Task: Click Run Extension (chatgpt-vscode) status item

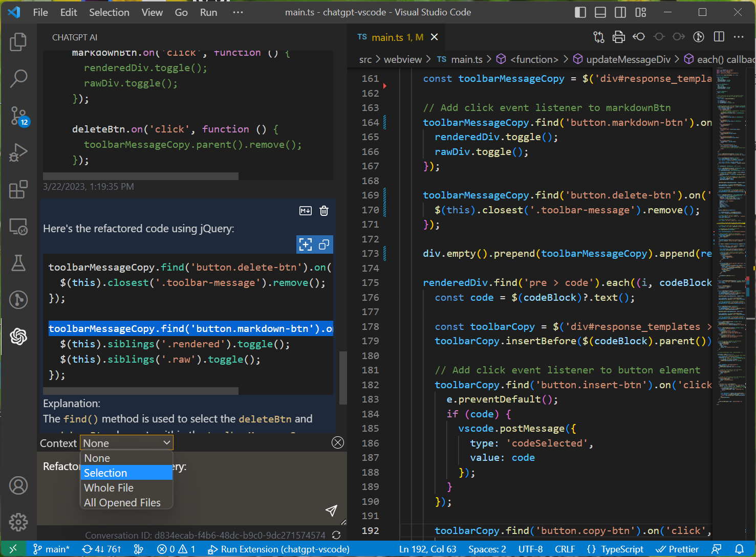Action: 278,549
